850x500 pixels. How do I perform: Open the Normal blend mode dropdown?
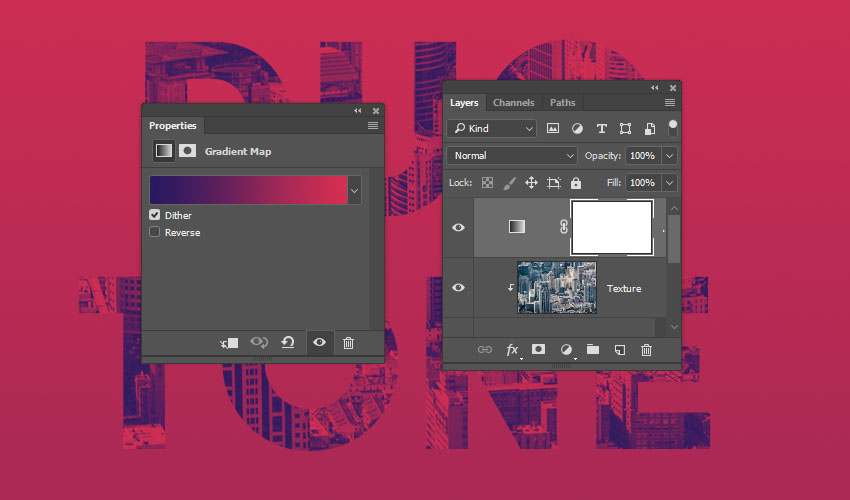point(513,156)
